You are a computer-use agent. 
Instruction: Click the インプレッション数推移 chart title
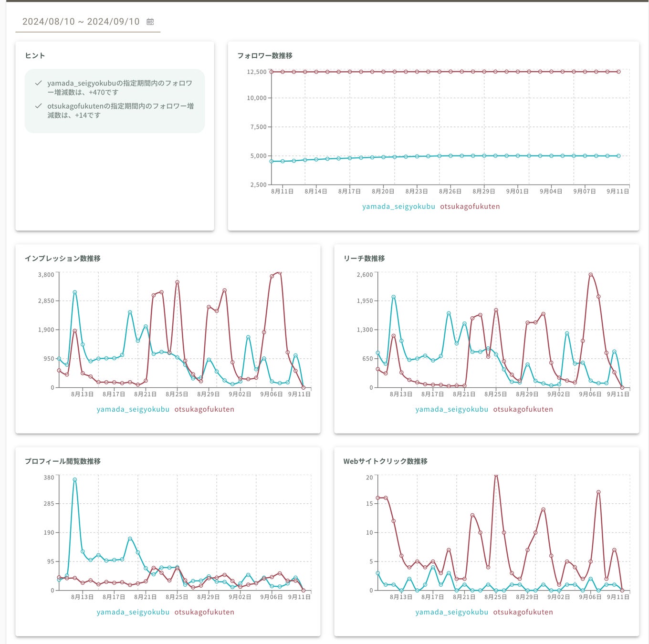coord(63,259)
